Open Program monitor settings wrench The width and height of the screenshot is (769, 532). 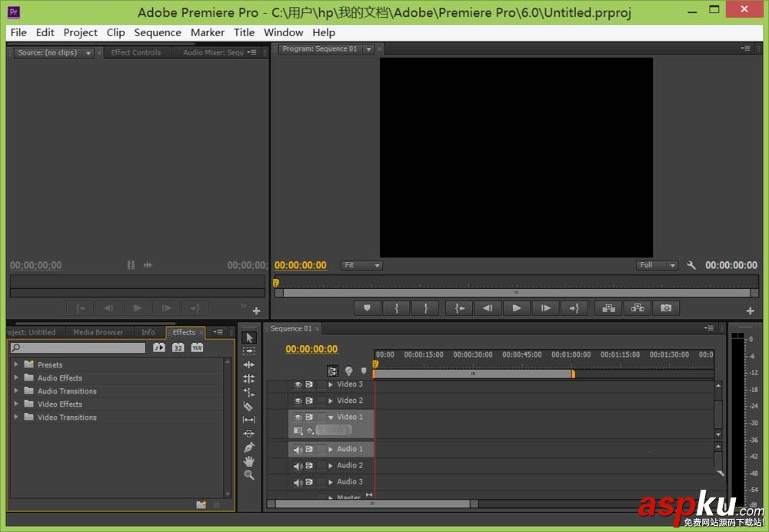691,265
